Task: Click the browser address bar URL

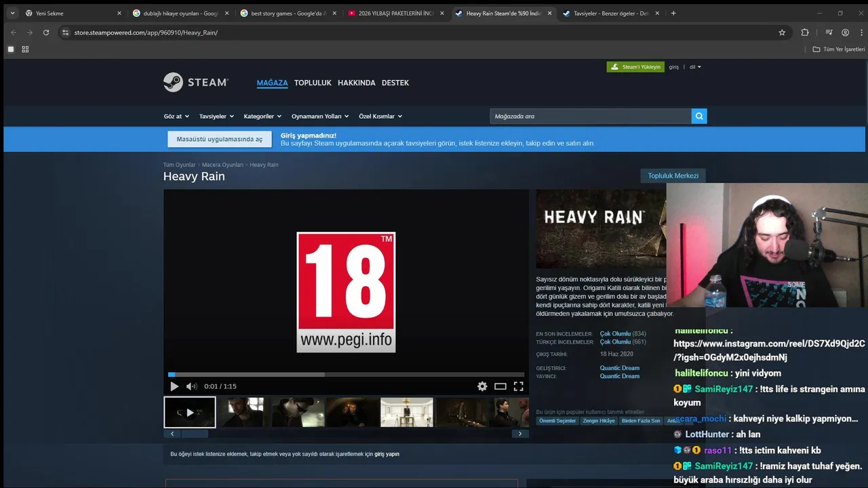Action: [146, 32]
